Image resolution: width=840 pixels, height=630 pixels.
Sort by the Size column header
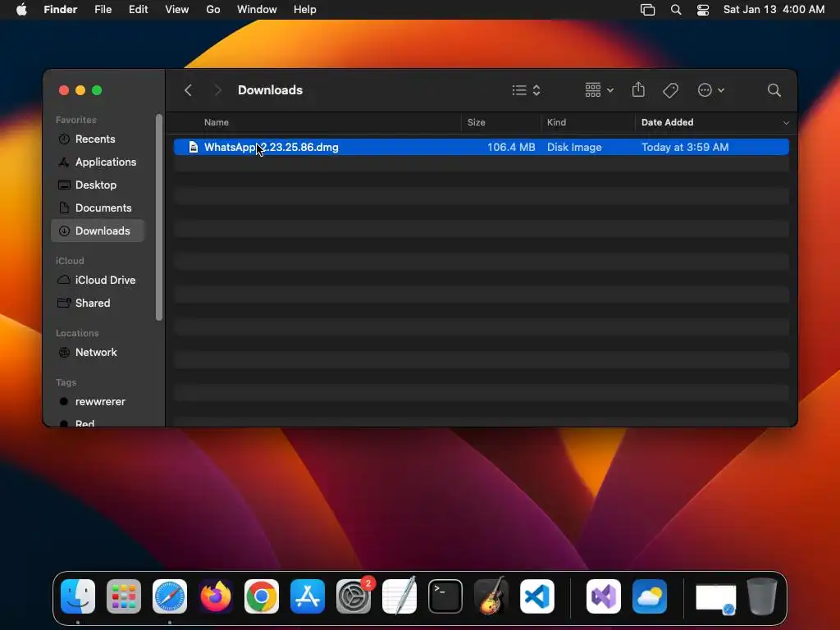pyautogui.click(x=477, y=122)
